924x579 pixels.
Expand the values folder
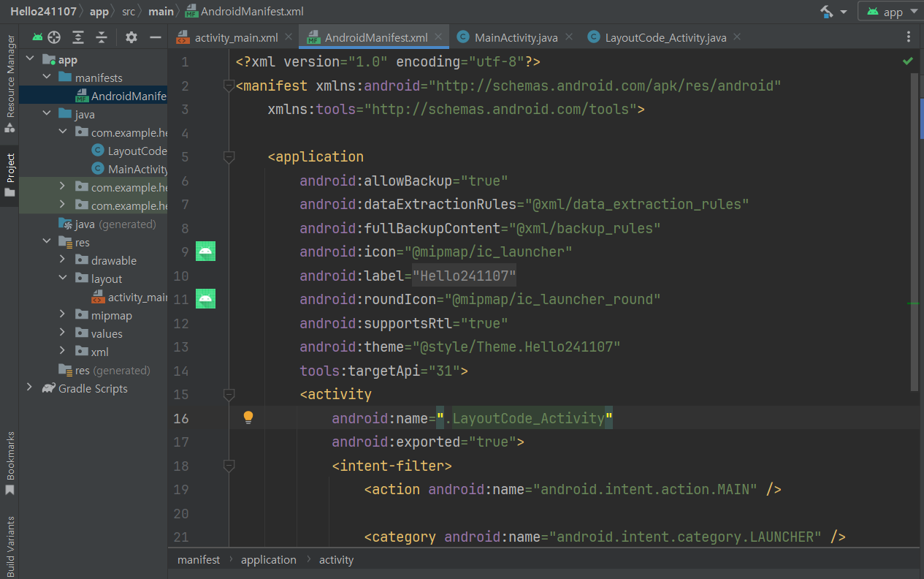coord(62,333)
